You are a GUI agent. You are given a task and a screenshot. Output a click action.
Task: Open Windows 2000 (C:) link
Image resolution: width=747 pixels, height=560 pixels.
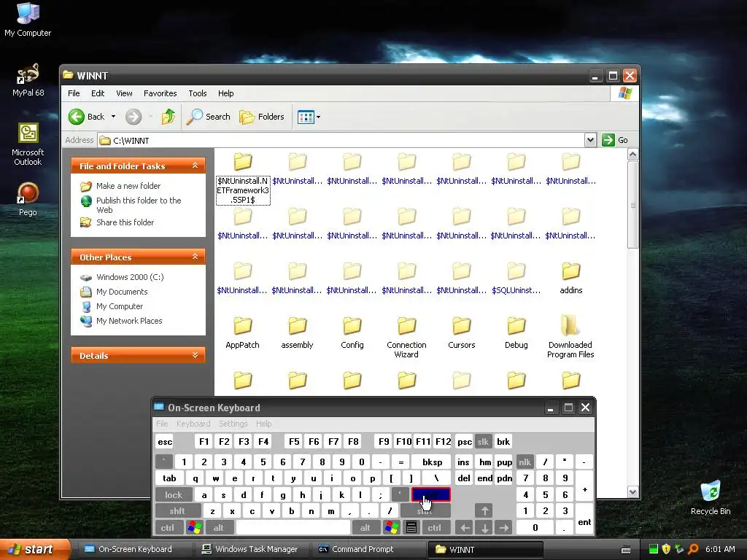[130, 277]
